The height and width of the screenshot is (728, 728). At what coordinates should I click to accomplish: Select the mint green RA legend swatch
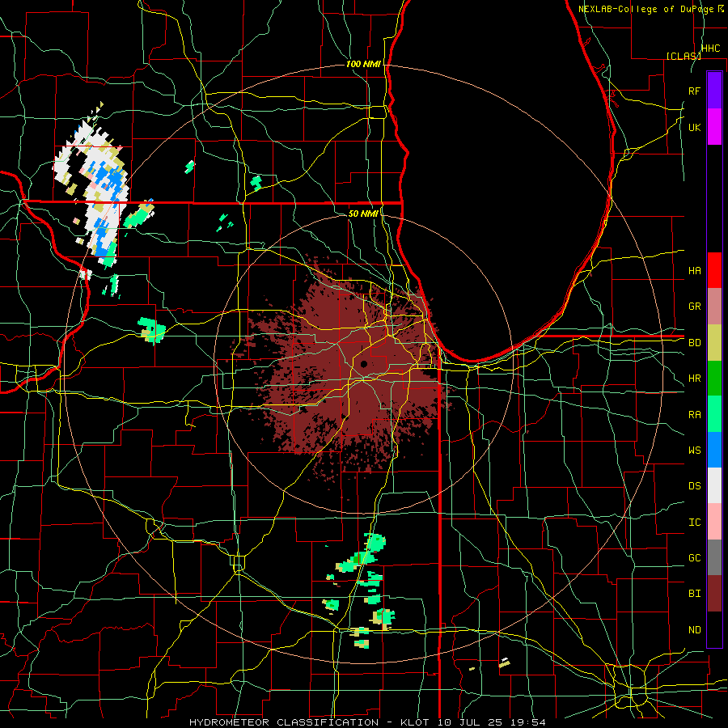click(714, 414)
